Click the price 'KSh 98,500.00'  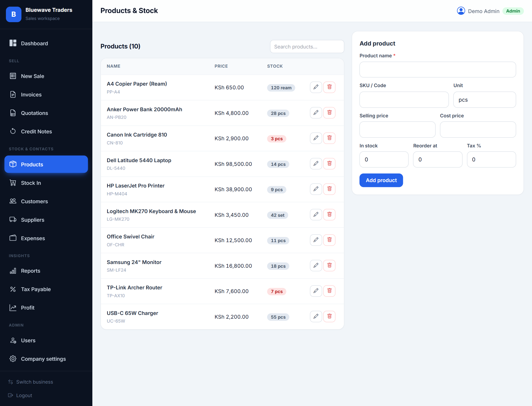tap(233, 164)
